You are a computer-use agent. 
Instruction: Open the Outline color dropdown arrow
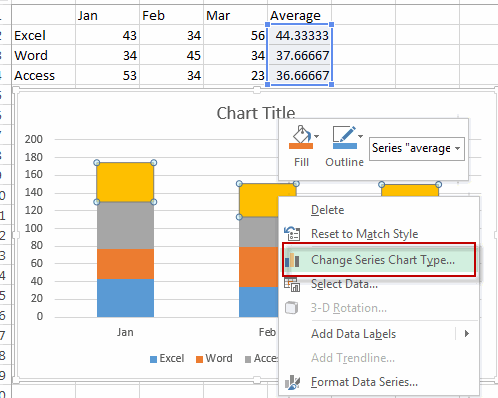click(360, 136)
